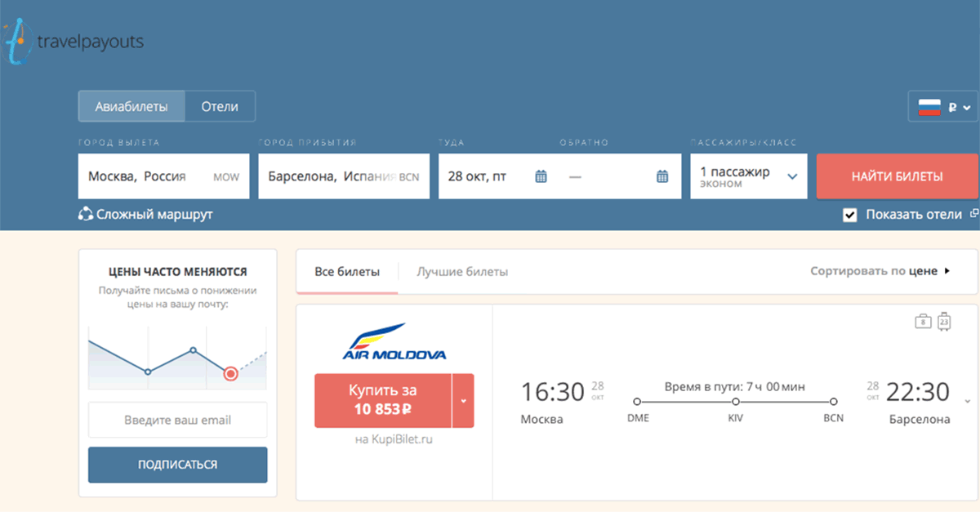Open the sort by price dropdown
This screenshot has width=980, height=512.
(x=880, y=271)
